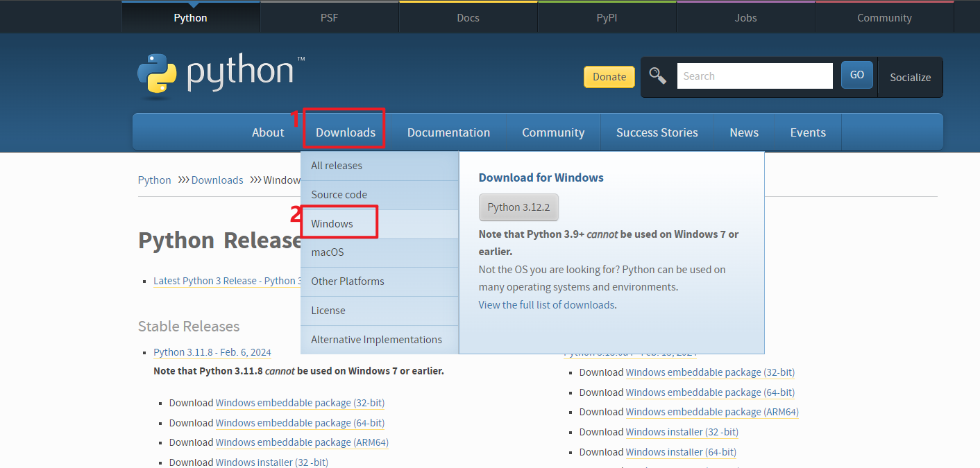Download right-column Windows installer (64-bit)
Image resolution: width=980 pixels, height=468 pixels.
point(681,452)
